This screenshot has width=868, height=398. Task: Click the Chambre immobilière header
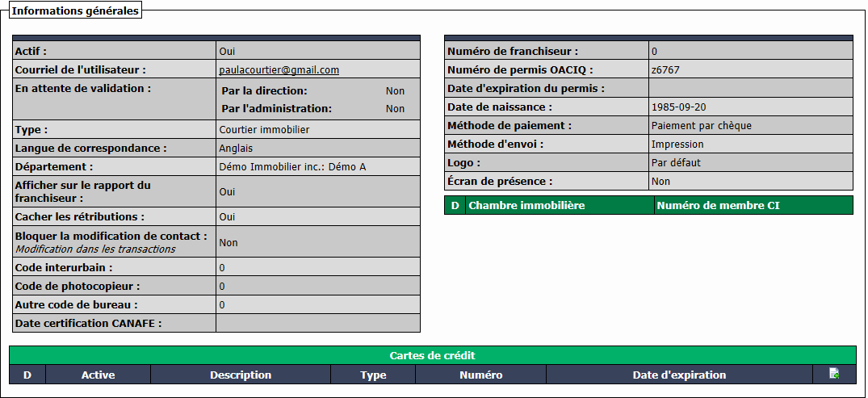point(560,205)
